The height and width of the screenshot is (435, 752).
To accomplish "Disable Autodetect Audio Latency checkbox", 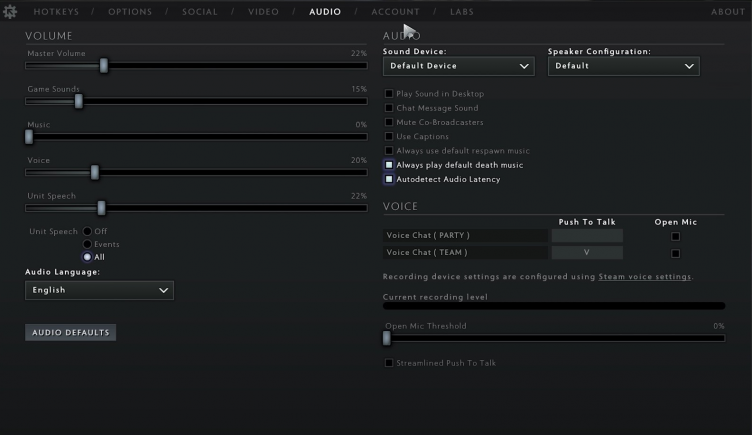I will (x=390, y=180).
